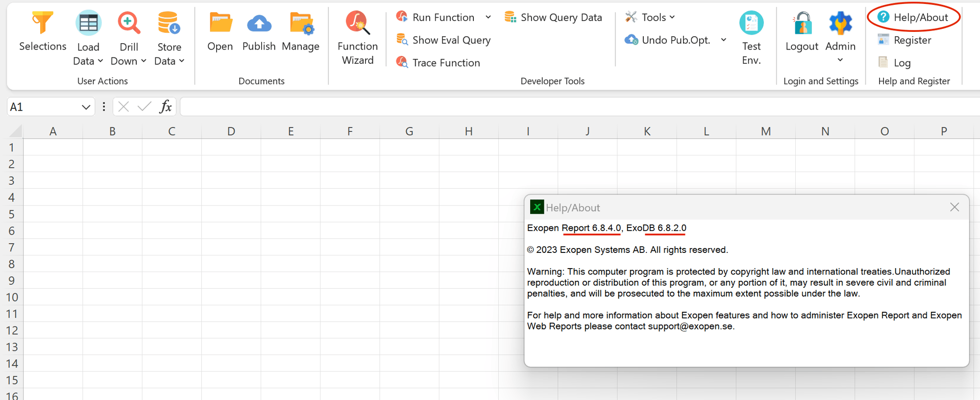Expand the Undo Pub.Opt. dropdown arrow
980x400 pixels.
[724, 40]
